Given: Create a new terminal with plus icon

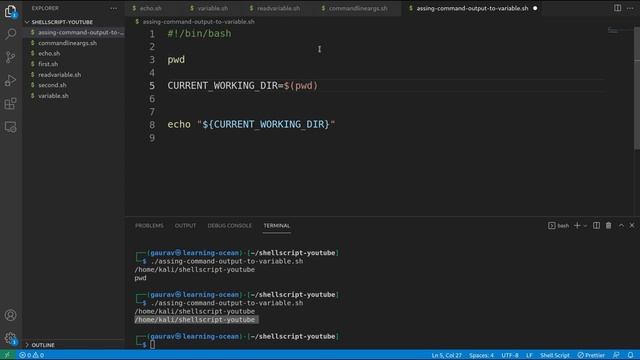Looking at the screenshot, I should [577, 225].
